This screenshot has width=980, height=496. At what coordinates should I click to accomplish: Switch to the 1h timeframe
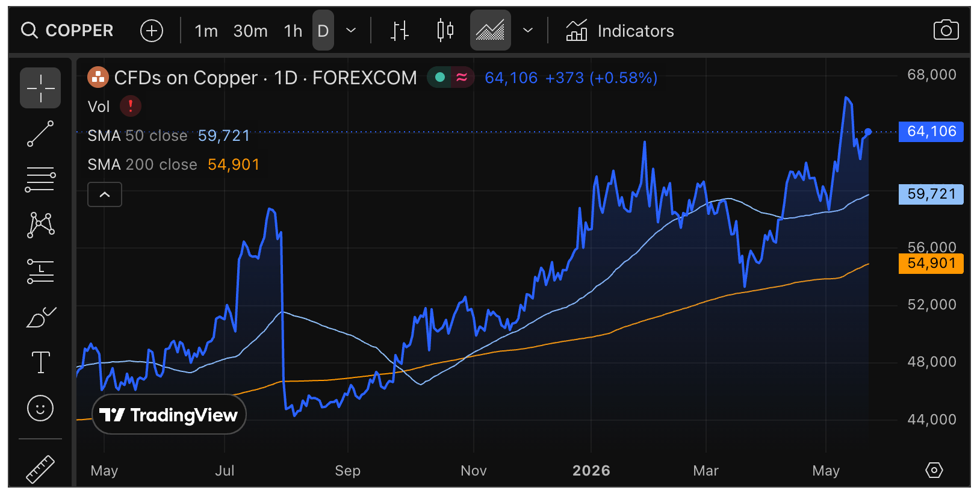click(x=293, y=31)
